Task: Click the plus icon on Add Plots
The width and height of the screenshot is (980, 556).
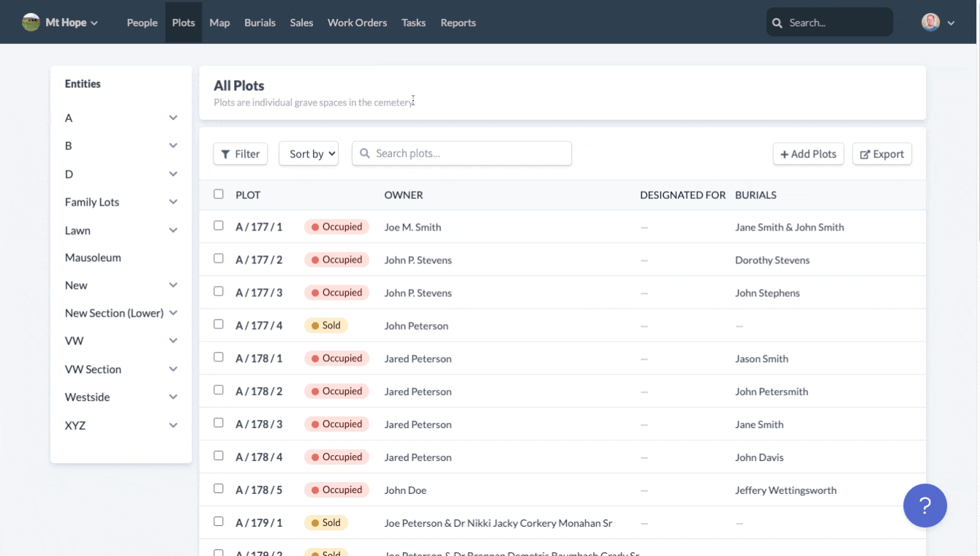Action: click(x=785, y=154)
